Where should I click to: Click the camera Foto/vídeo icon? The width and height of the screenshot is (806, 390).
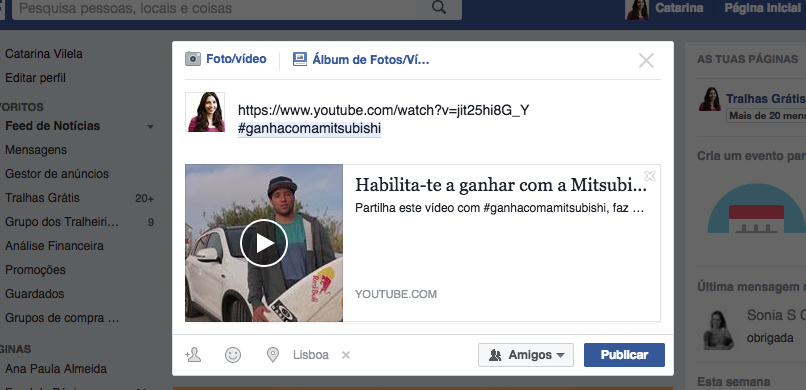click(193, 59)
